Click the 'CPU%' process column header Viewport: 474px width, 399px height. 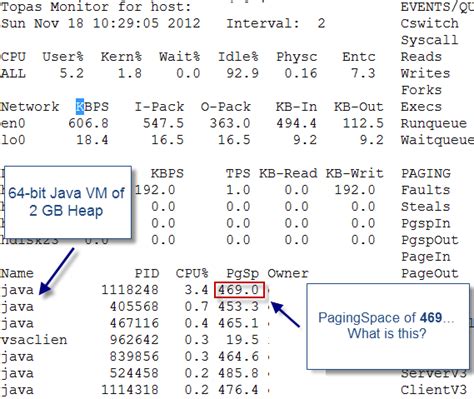point(192,273)
